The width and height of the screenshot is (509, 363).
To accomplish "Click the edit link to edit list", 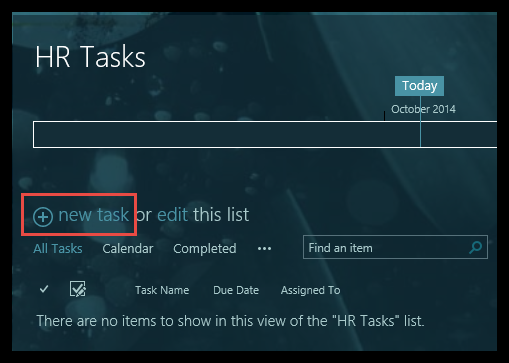I will point(172,214).
